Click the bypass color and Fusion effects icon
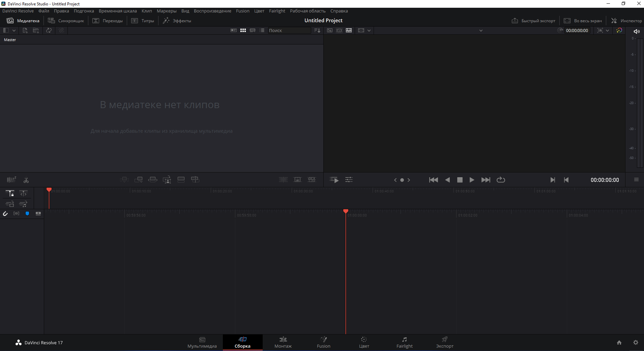 point(619,30)
